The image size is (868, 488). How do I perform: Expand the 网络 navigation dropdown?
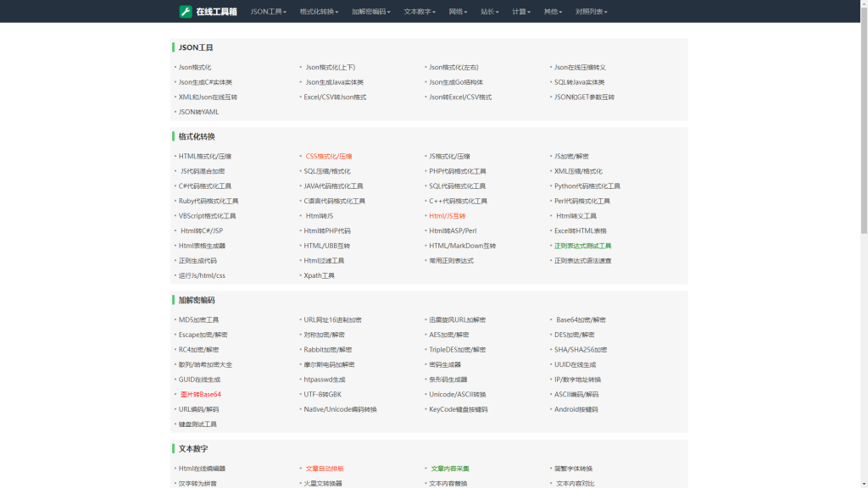[x=458, y=12]
